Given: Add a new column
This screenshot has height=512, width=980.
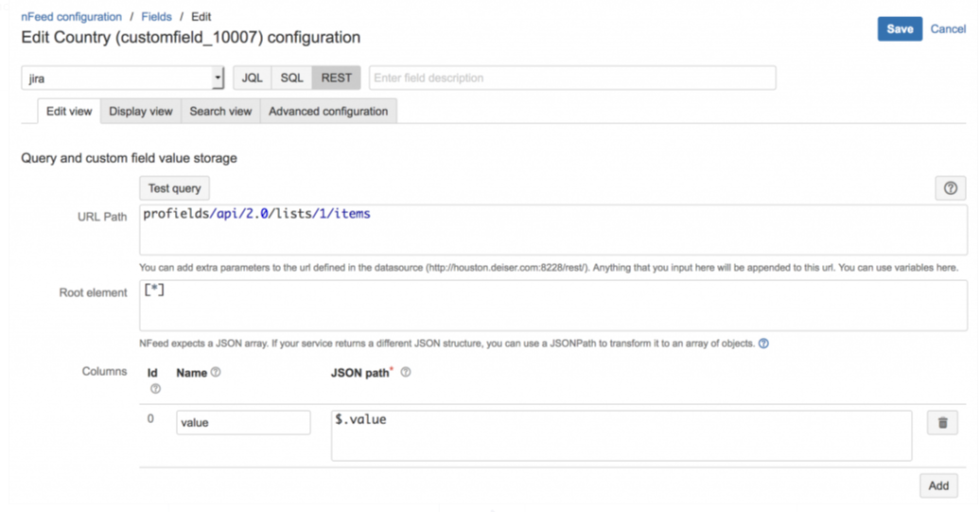Looking at the screenshot, I should (x=938, y=486).
